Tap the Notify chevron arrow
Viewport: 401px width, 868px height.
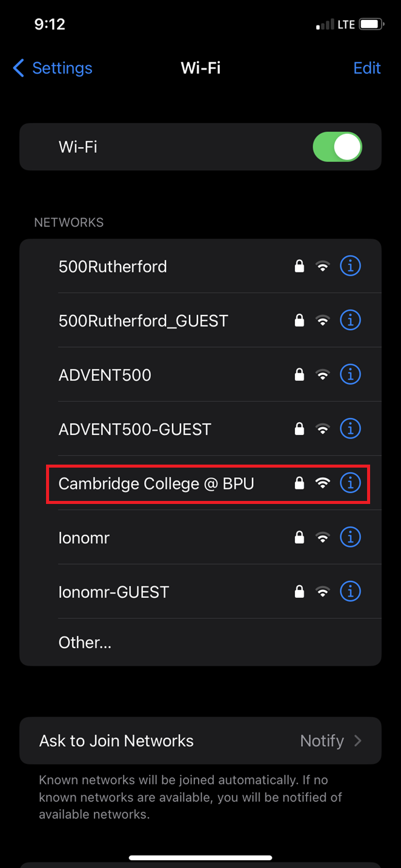point(358,741)
